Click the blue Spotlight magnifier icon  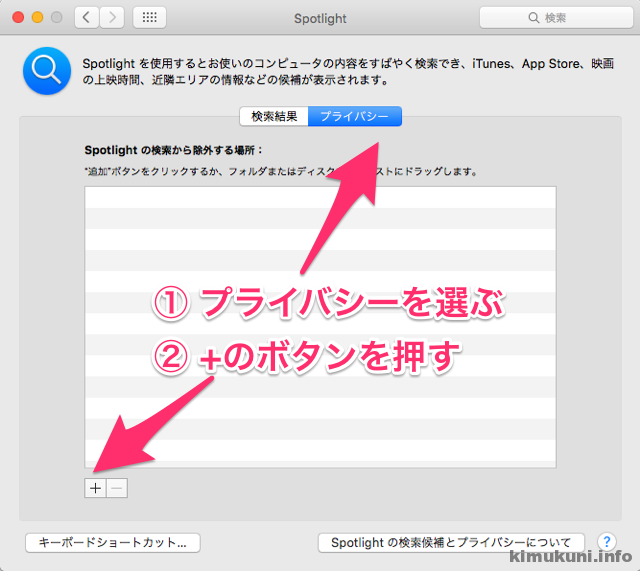pos(47,71)
